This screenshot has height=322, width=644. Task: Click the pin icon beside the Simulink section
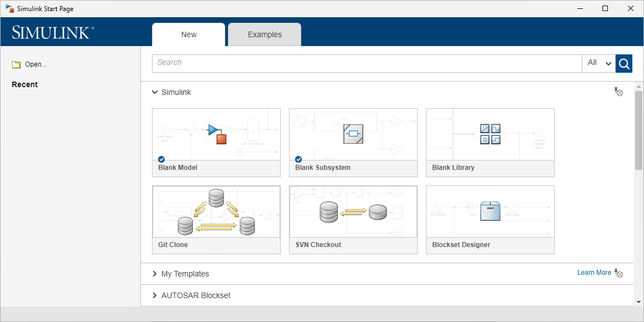click(618, 92)
